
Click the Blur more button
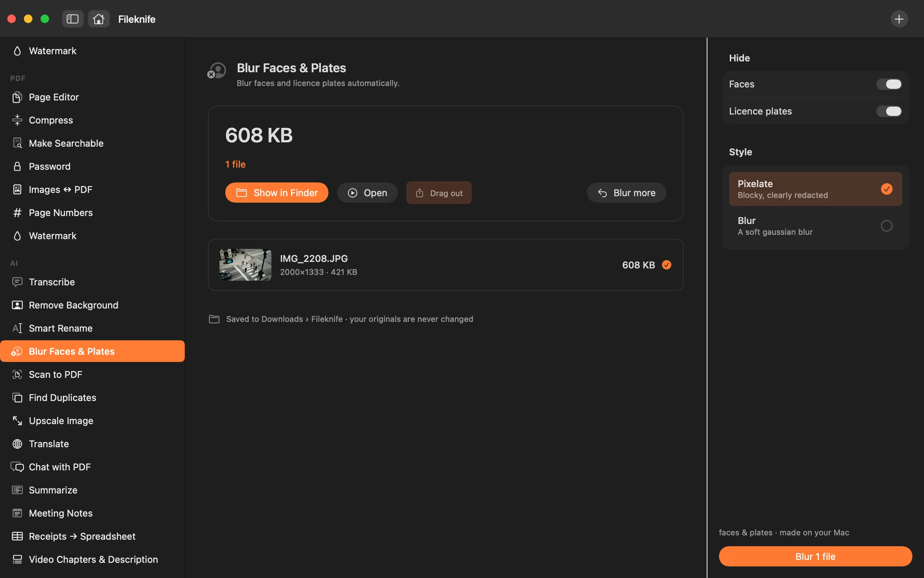pos(626,193)
